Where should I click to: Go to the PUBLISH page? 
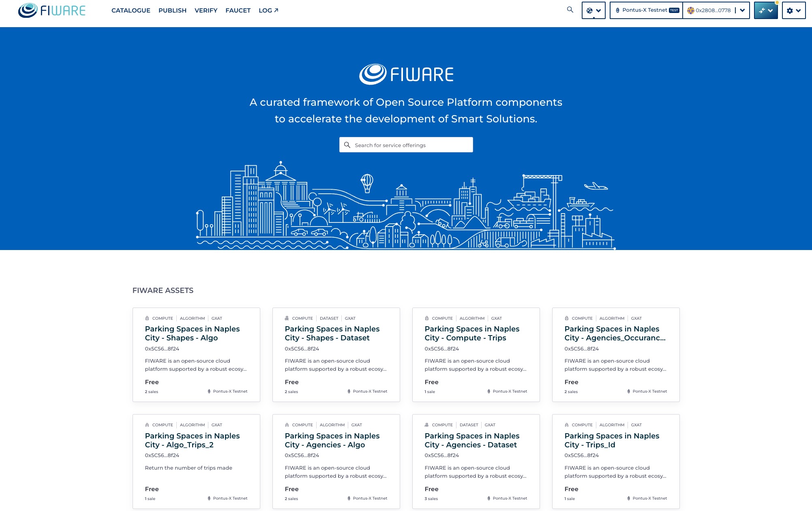(172, 11)
